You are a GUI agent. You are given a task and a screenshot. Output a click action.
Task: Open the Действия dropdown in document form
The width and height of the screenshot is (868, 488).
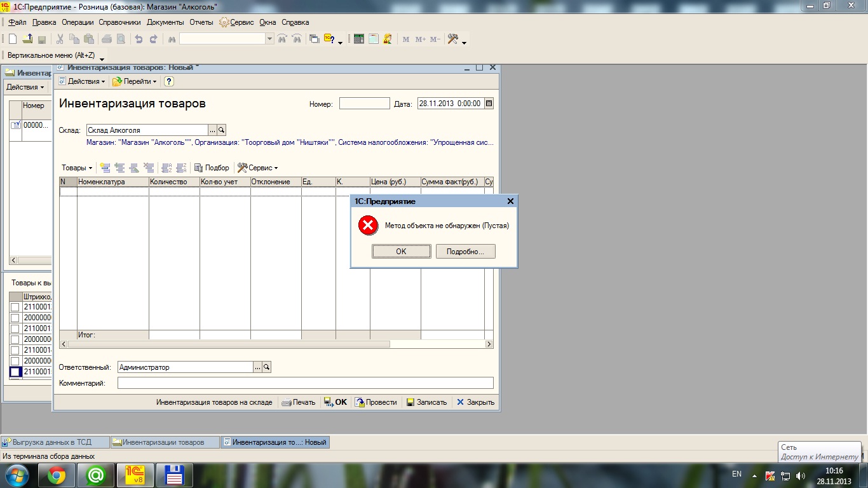tap(83, 81)
